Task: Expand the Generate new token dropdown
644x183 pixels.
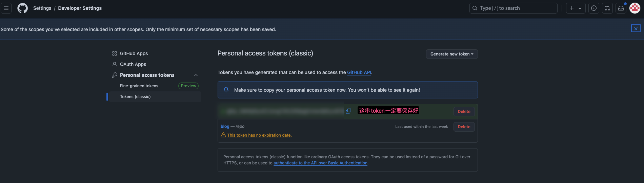Action: pyautogui.click(x=452, y=54)
